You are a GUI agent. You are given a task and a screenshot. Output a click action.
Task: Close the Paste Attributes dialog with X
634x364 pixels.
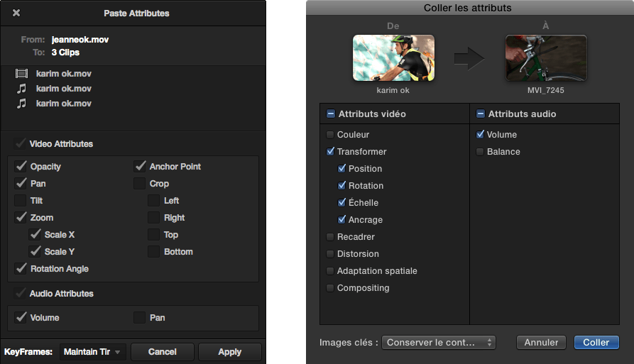[16, 13]
